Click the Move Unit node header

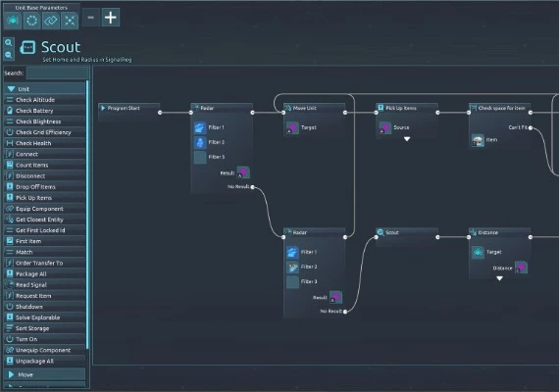click(314, 108)
